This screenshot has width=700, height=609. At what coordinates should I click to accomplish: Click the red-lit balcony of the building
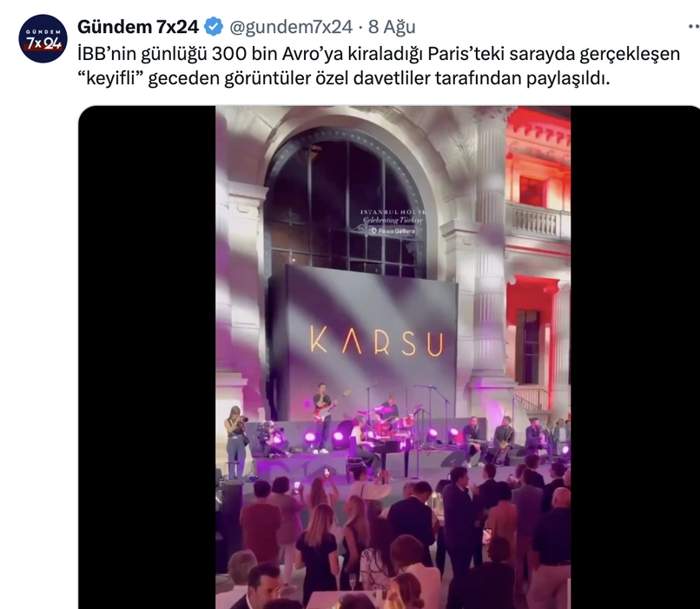point(538,220)
